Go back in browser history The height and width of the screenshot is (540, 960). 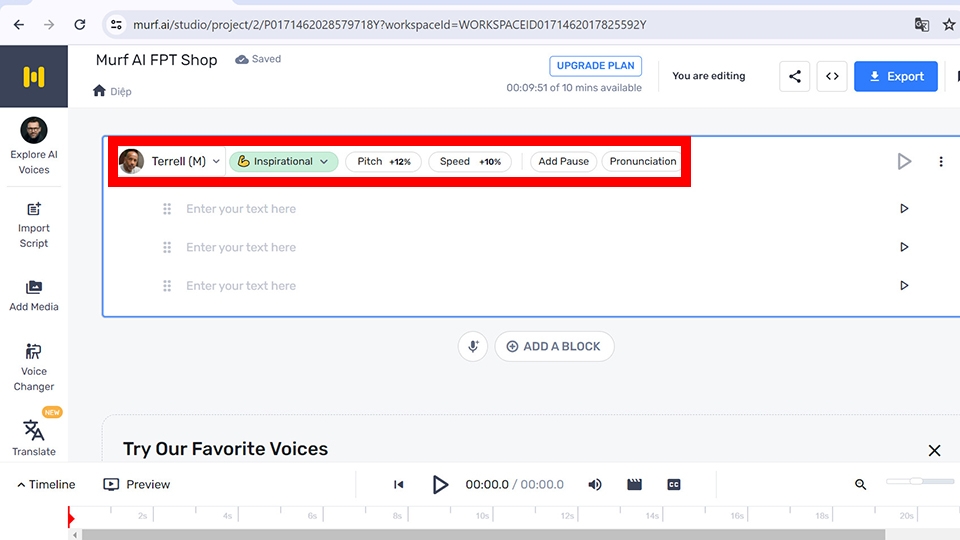pyautogui.click(x=19, y=24)
